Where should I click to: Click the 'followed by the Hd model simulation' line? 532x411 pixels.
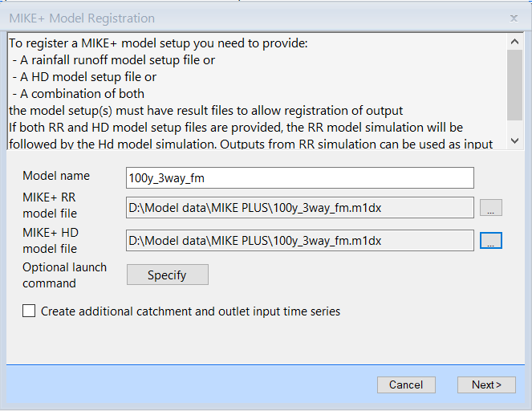[250, 144]
